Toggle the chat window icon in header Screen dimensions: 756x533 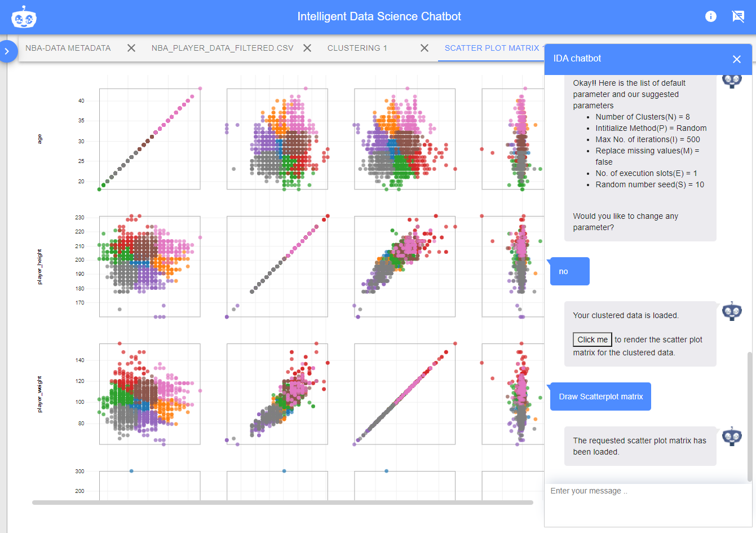point(738,16)
